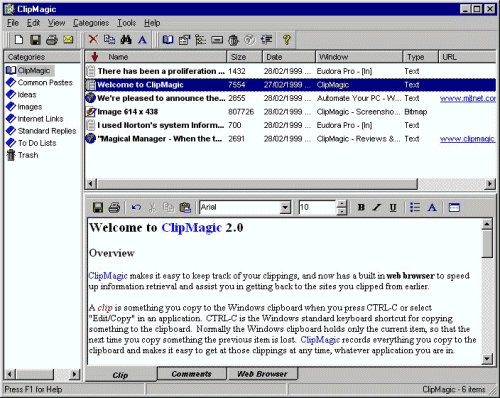
Task: Select the Images category
Action: click(24, 107)
